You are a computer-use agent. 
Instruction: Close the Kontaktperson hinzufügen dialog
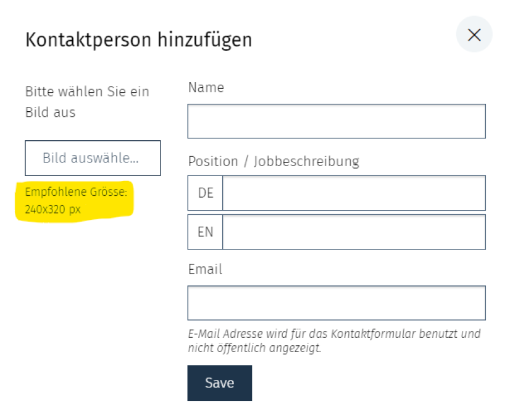tap(474, 35)
